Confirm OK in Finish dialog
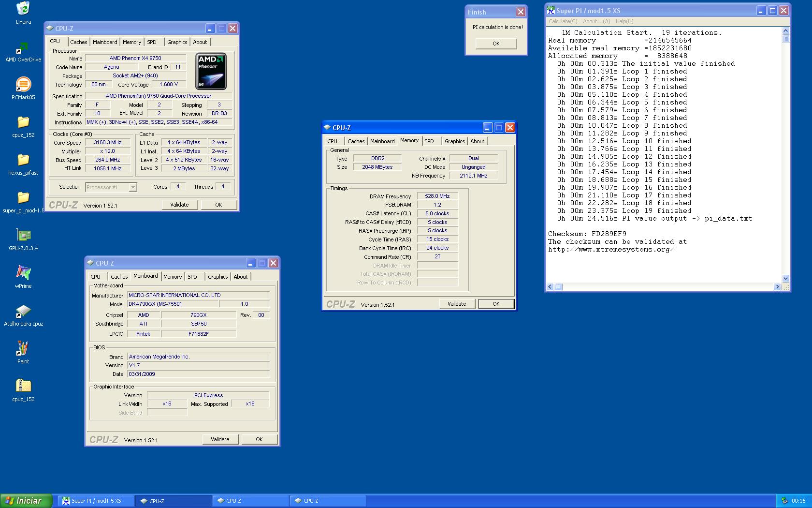The height and width of the screenshot is (508, 812). coord(496,44)
